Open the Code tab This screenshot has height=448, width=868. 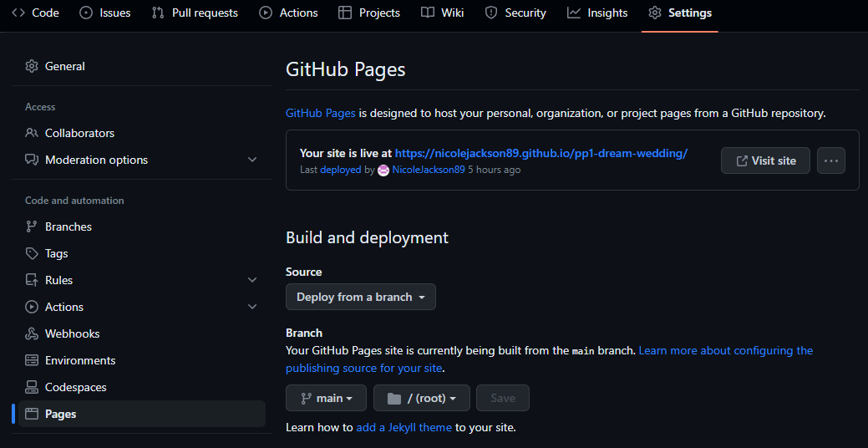[35, 13]
